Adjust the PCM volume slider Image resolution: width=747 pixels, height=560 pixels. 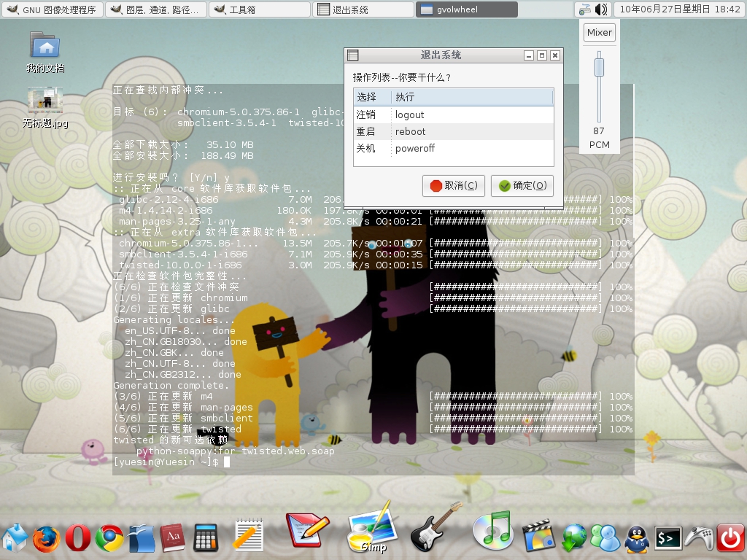599,87
